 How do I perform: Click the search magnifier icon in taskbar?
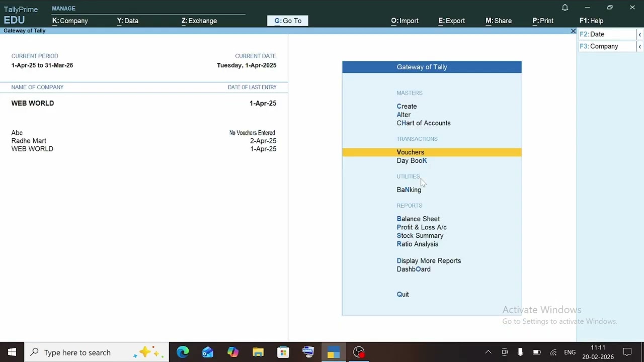pos(34,352)
